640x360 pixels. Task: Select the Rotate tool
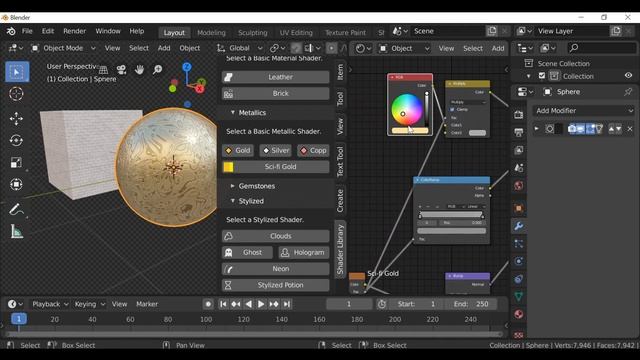tap(16, 140)
